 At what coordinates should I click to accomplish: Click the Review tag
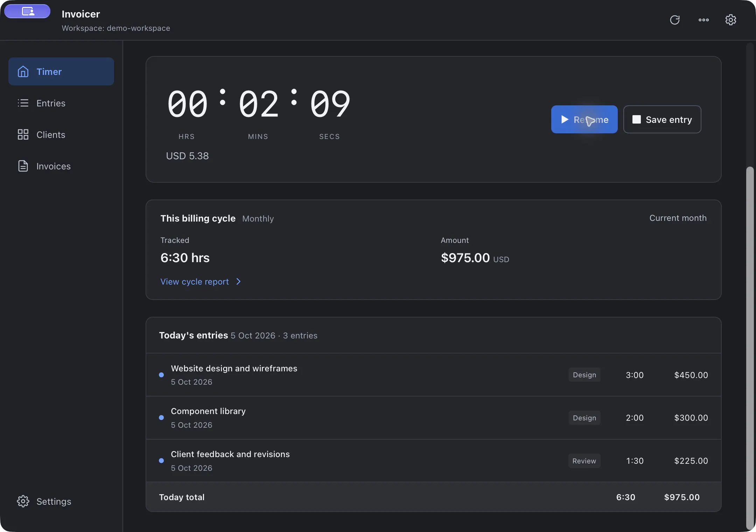tap(584, 461)
